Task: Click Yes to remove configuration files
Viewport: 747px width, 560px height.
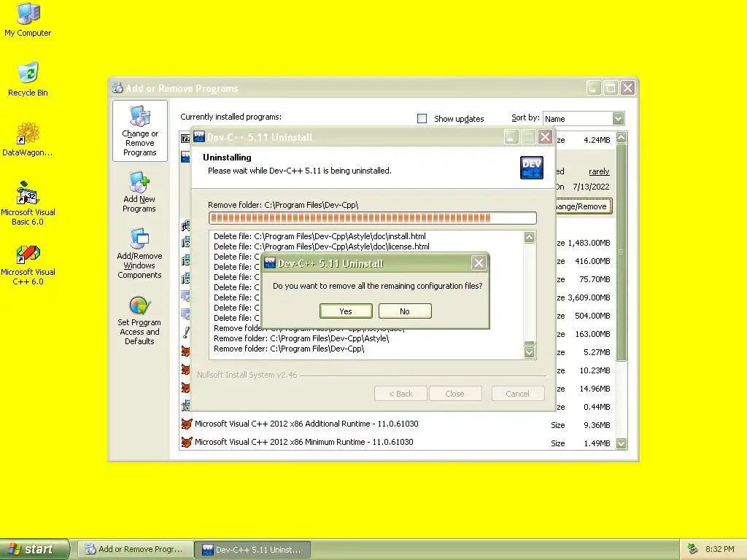Action: pyautogui.click(x=346, y=311)
